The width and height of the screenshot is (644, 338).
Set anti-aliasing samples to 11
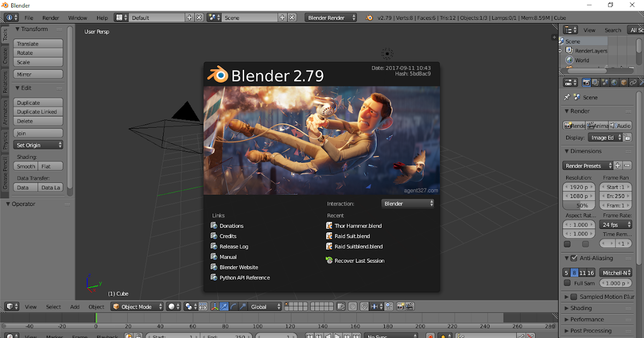click(582, 273)
